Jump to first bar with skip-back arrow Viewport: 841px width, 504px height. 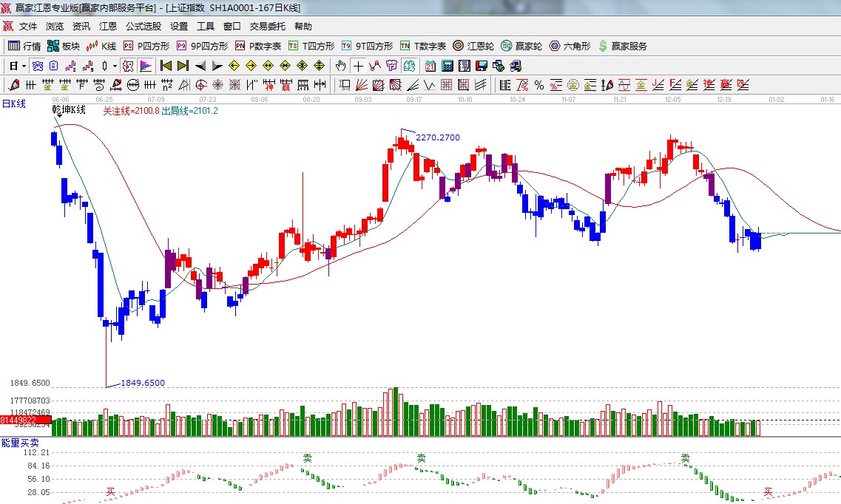pyautogui.click(x=166, y=66)
